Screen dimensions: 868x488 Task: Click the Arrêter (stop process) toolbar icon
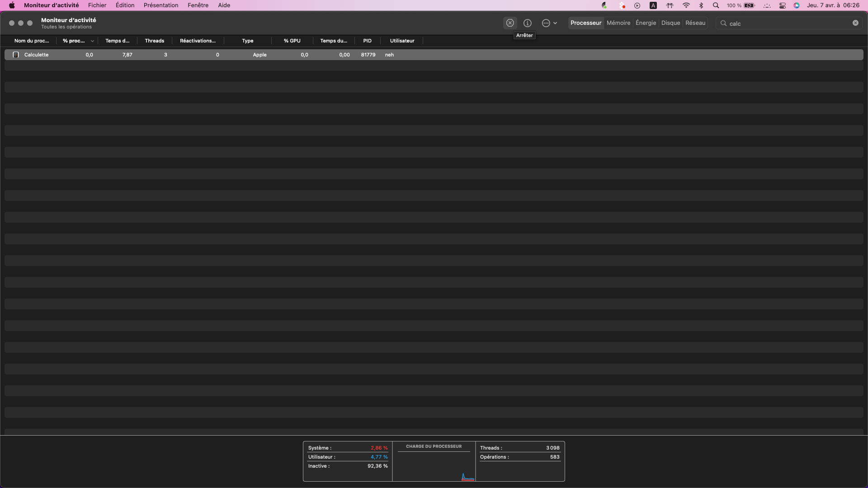(x=510, y=23)
